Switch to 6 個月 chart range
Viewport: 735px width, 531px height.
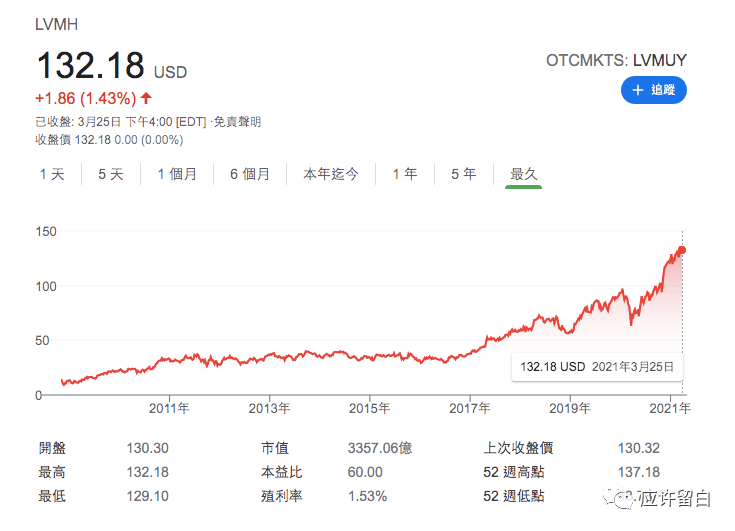(x=250, y=174)
